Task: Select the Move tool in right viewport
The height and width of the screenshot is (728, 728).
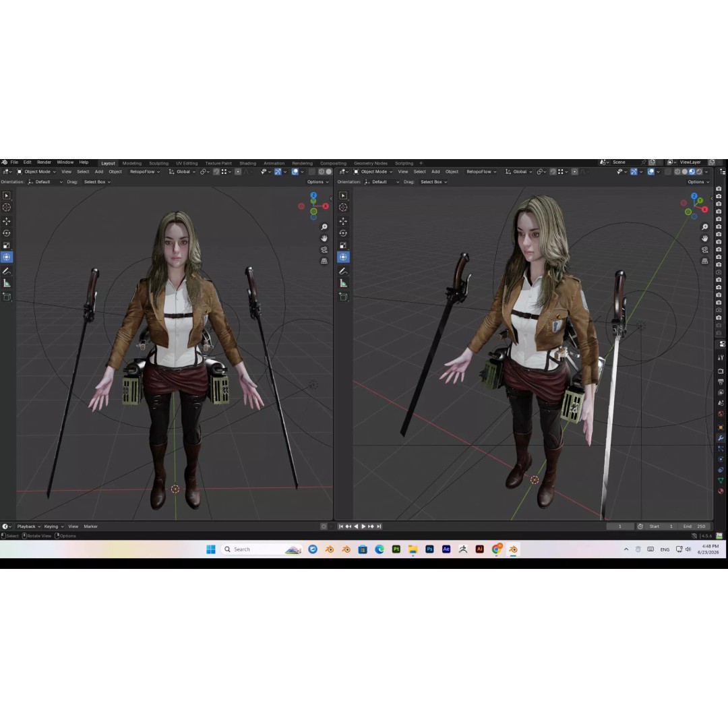Action: (344, 221)
